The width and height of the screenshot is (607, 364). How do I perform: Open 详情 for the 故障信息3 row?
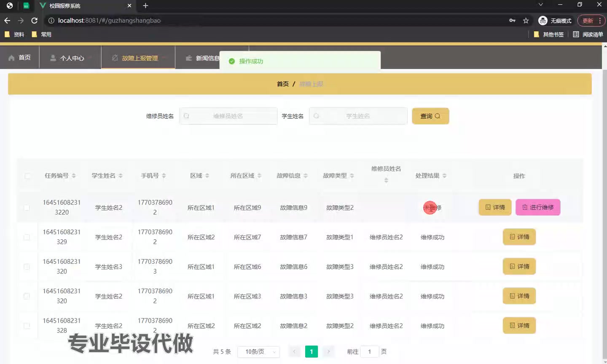click(519, 296)
